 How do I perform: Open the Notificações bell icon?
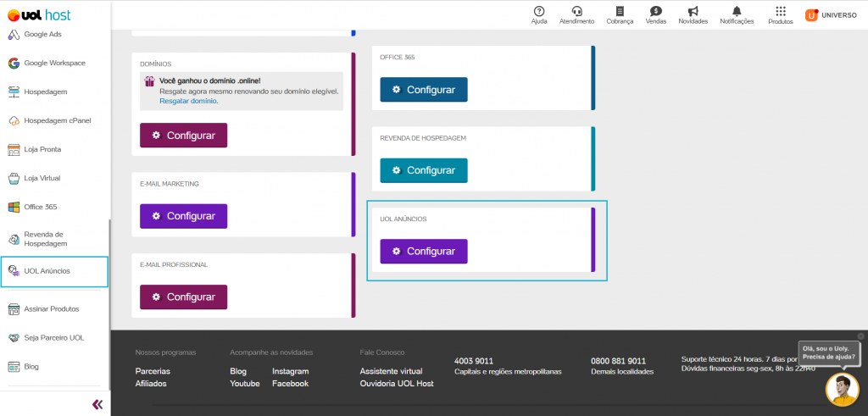[737, 15]
